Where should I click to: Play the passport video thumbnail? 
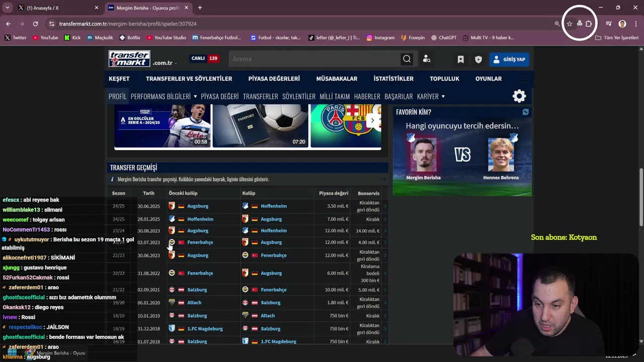(x=260, y=126)
